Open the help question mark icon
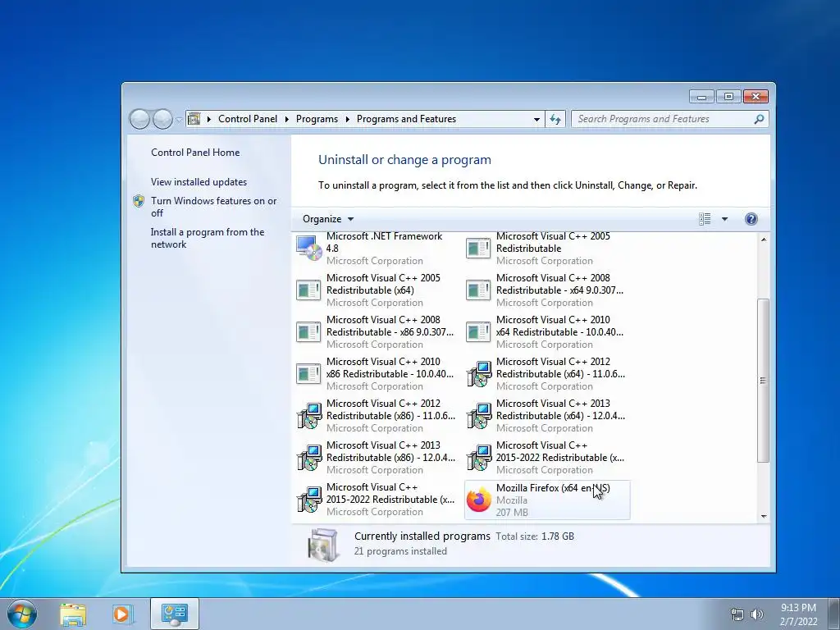840x630 pixels. pyautogui.click(x=751, y=218)
